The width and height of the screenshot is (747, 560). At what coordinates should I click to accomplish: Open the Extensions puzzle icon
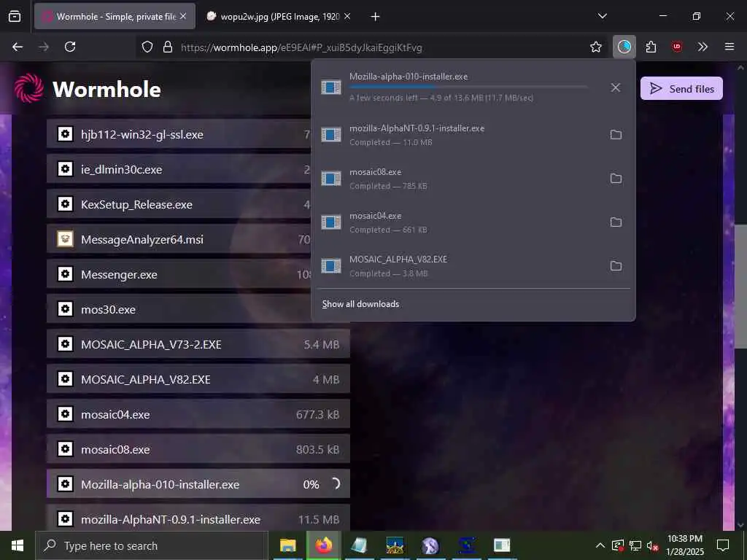(651, 47)
